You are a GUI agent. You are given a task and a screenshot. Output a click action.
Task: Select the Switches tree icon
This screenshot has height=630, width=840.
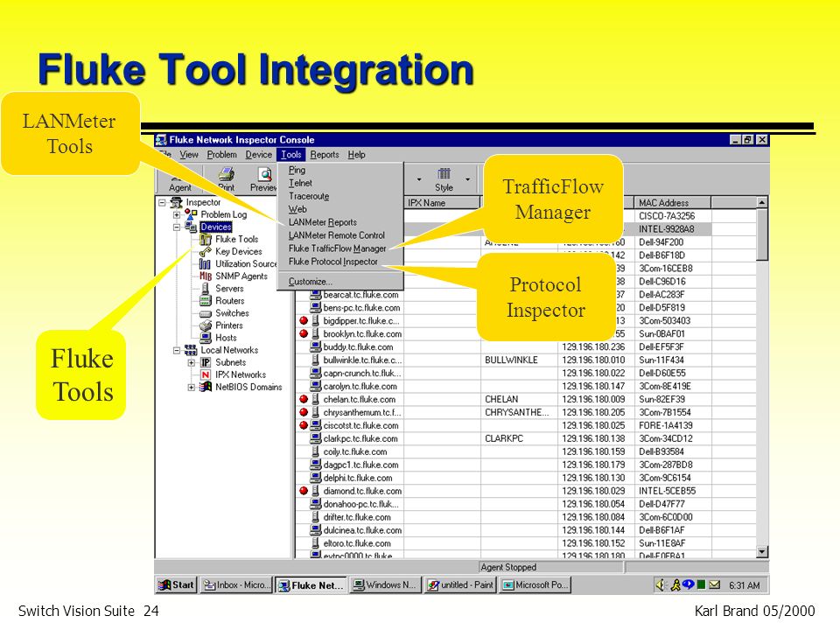click(x=206, y=313)
